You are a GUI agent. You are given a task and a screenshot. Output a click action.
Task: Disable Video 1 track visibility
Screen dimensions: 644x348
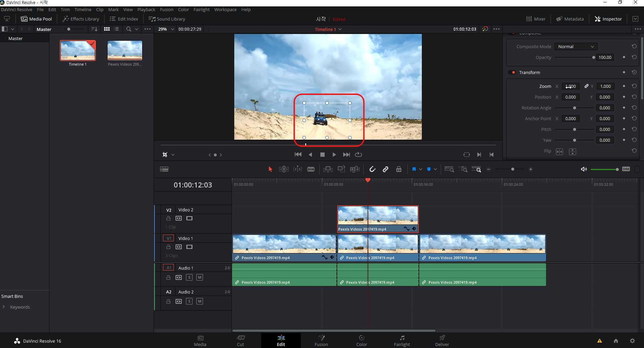point(190,247)
